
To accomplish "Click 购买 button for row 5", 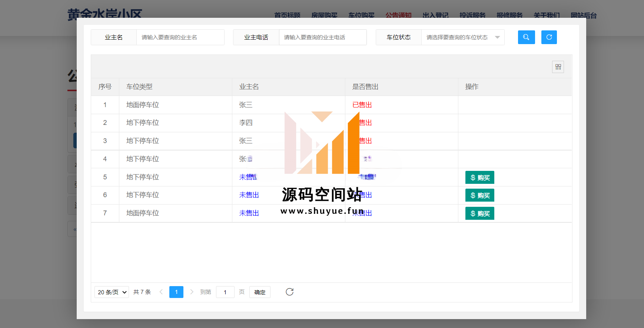I will click(x=480, y=178).
